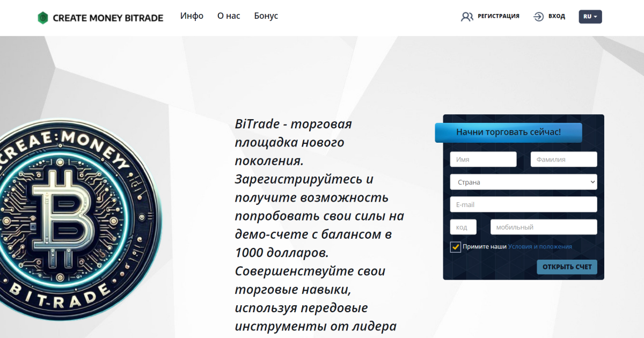This screenshot has width=644, height=338.
Task: Open the Create Money Bitrade home link
Action: [x=100, y=18]
